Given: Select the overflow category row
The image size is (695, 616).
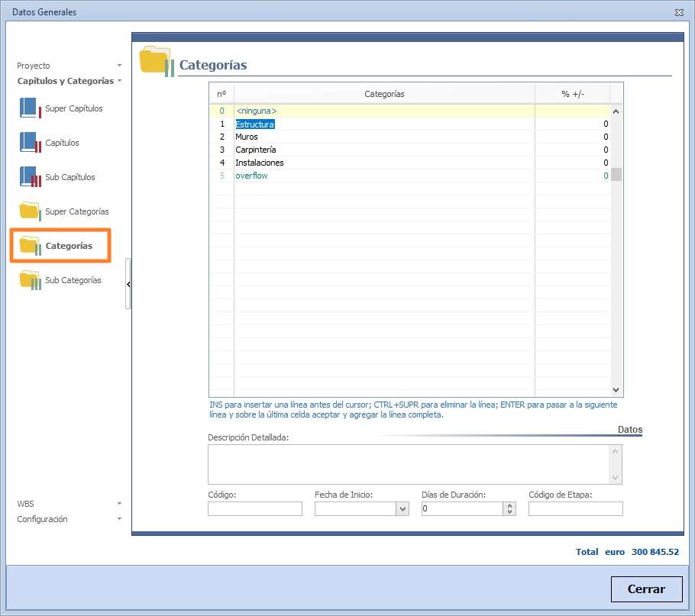Looking at the screenshot, I should pyautogui.click(x=410, y=176).
